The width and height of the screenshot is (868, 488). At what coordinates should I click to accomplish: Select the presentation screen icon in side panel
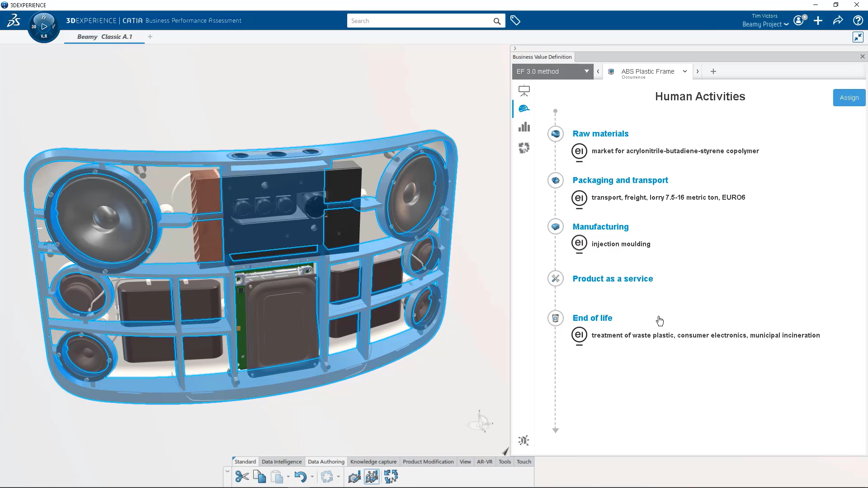(x=524, y=90)
